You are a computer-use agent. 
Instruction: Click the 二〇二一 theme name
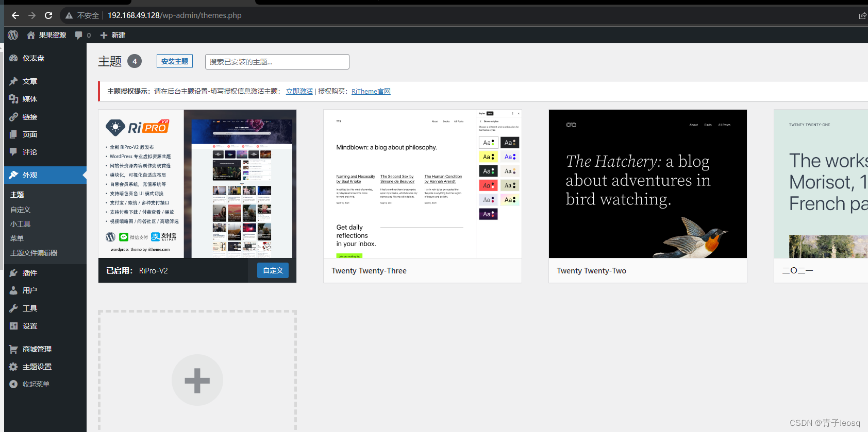coord(797,270)
